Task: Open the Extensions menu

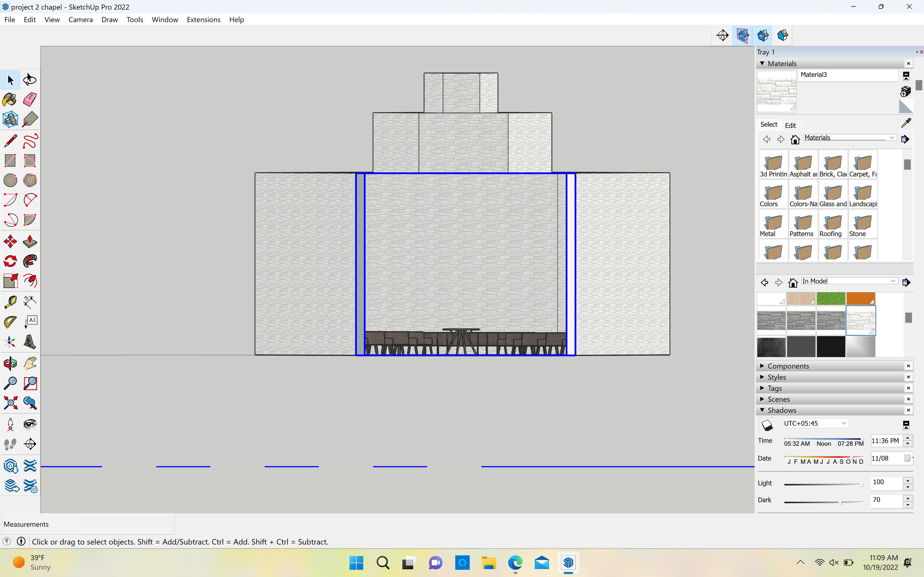Action: click(204, 19)
